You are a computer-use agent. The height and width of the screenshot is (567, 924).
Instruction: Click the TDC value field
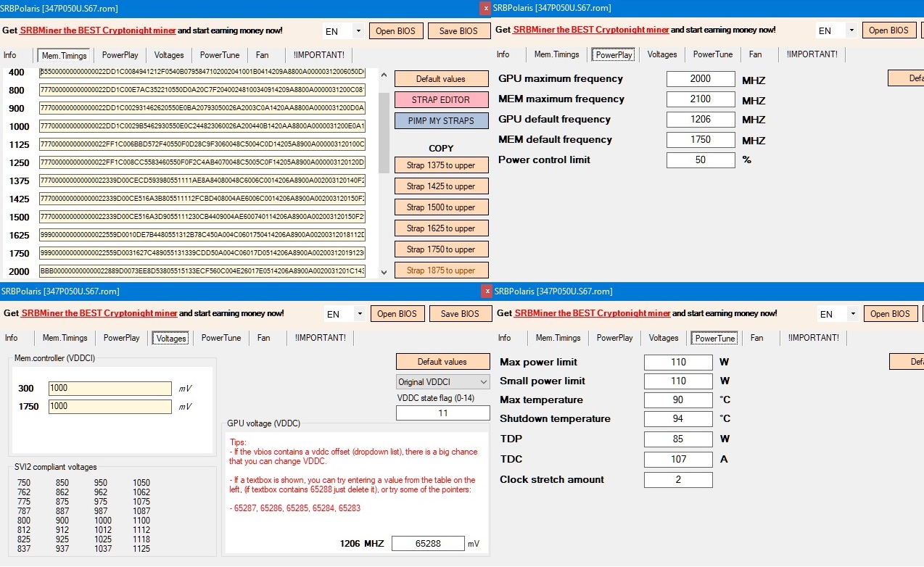click(x=678, y=459)
